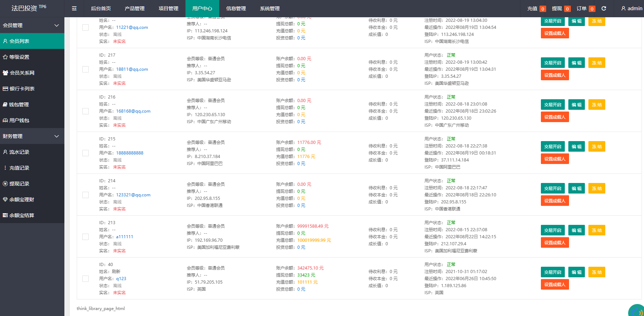Viewport: 644px width, 316px height.
Task: Open 余额宝理财 in the sidebar
Action: pyautogui.click(x=21, y=200)
